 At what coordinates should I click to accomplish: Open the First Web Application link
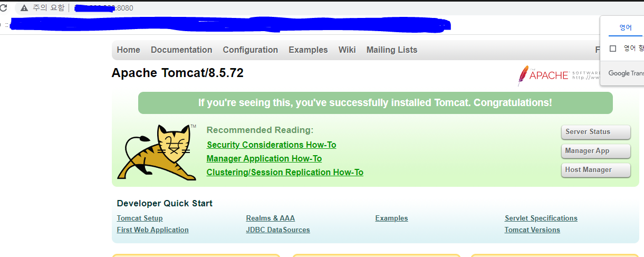[x=153, y=230]
